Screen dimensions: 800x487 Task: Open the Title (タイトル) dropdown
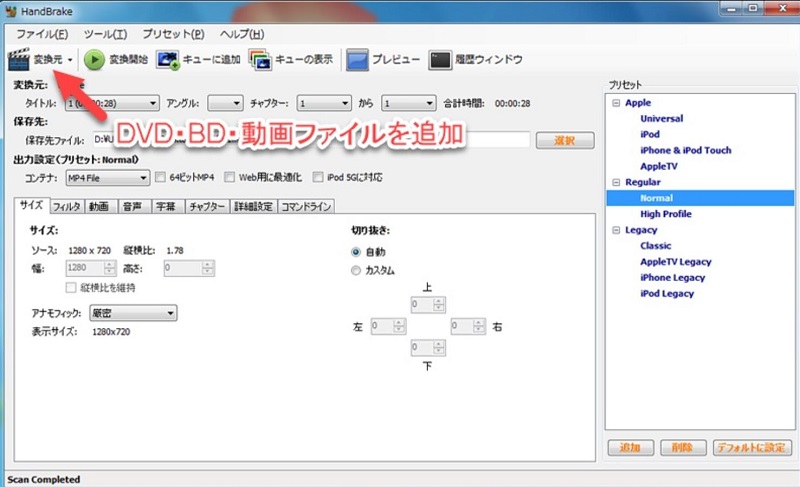(x=112, y=104)
